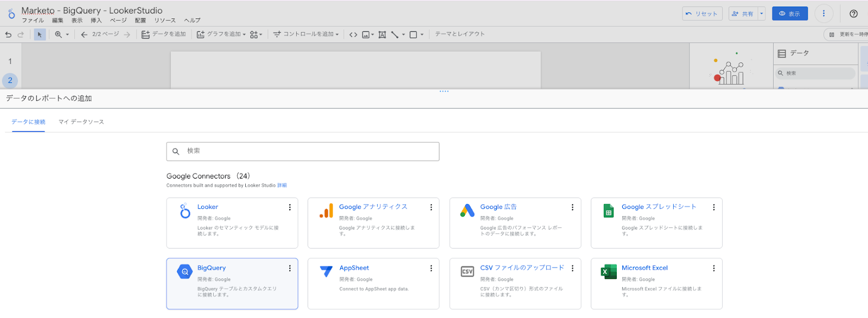This screenshot has width=868, height=318.
Task: Select the selection mode cursor tool
Action: pos(40,35)
